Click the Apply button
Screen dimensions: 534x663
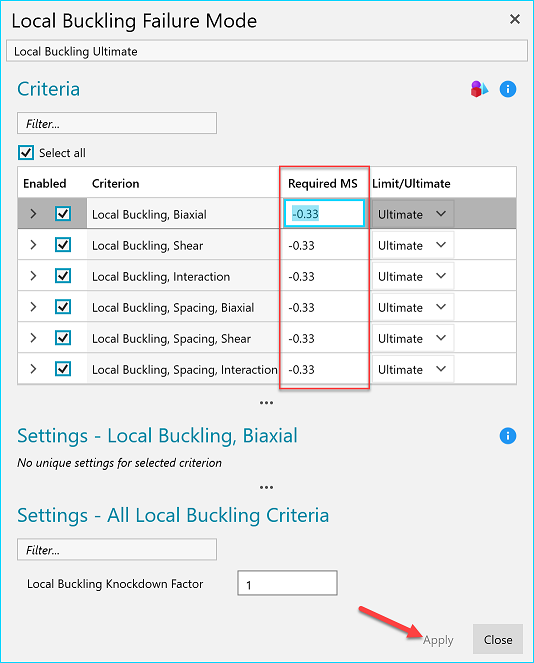(438, 640)
